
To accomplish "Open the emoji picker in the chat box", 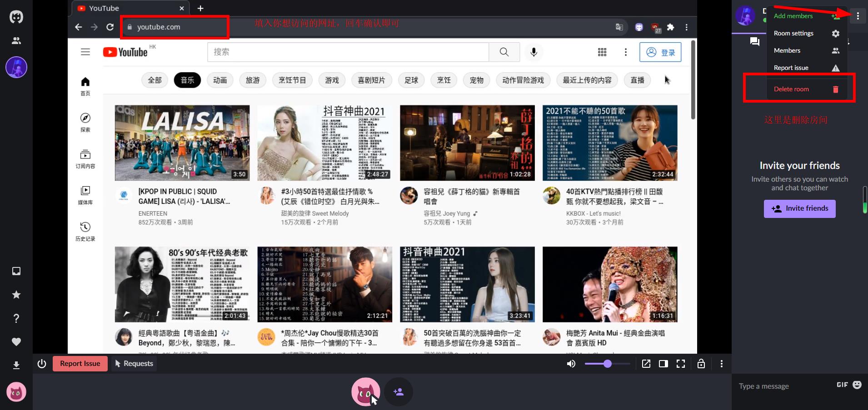I will pos(857,385).
